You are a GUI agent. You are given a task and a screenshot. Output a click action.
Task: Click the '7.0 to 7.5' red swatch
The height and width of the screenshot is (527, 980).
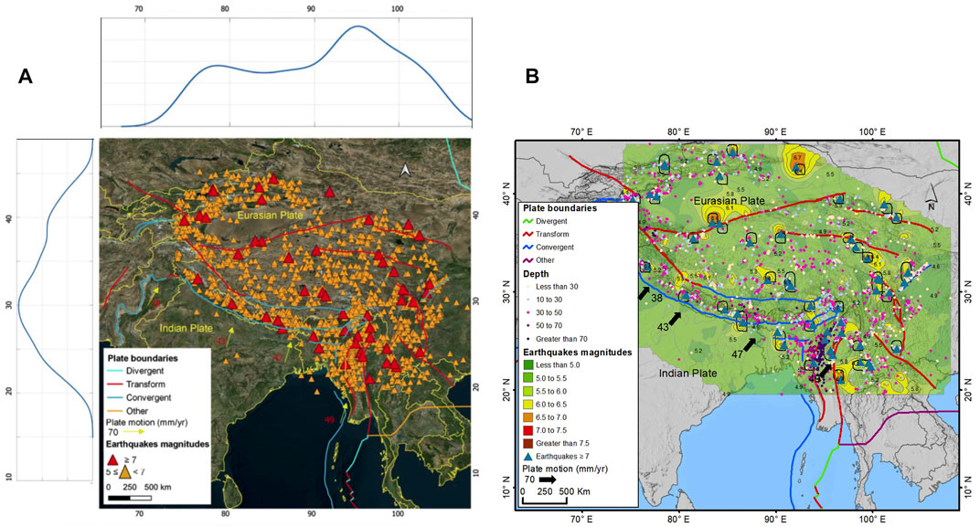pos(528,430)
